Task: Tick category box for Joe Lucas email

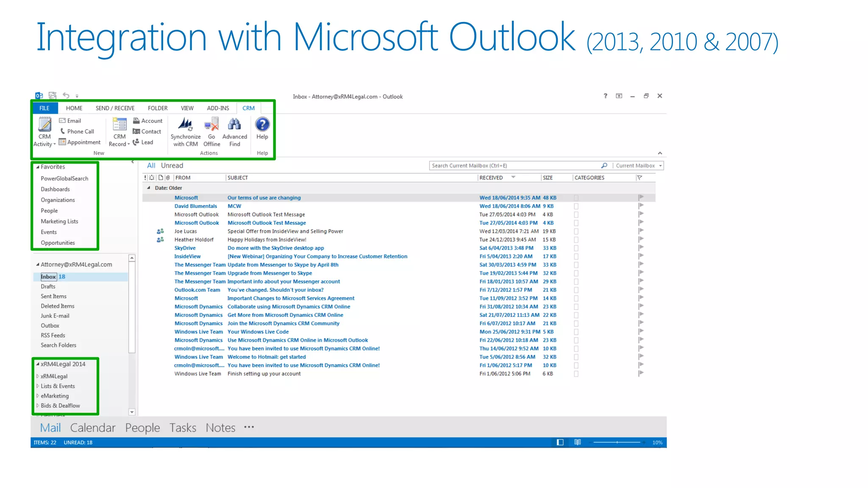Action: [576, 231]
